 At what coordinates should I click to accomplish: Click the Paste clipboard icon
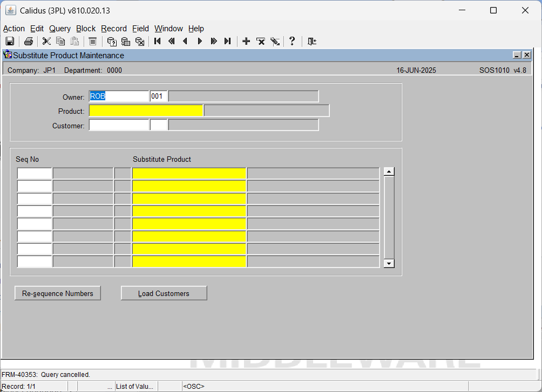[74, 42]
